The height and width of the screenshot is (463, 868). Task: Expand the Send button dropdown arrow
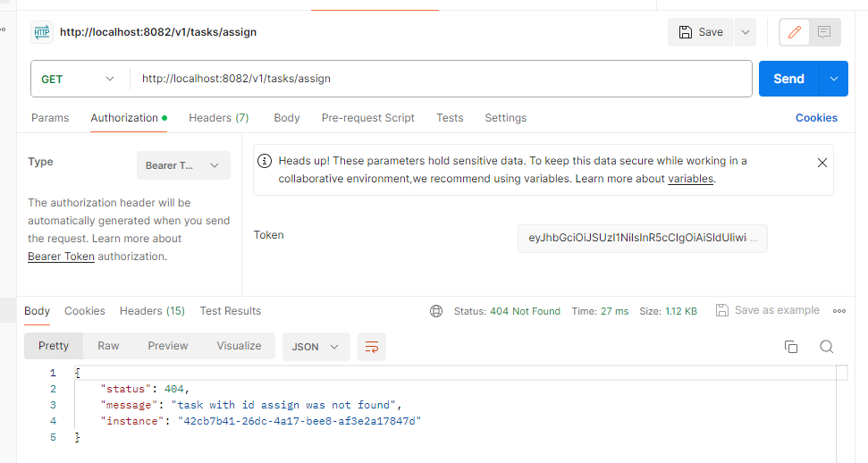(x=834, y=79)
